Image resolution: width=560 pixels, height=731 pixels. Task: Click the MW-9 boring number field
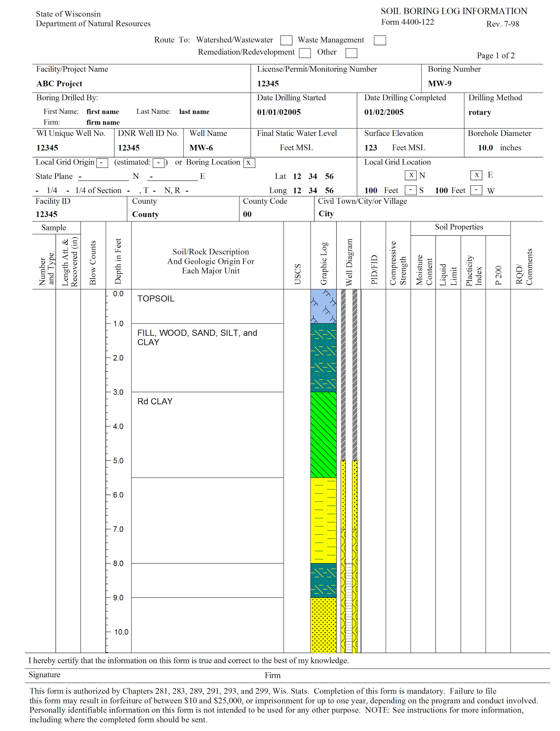(439, 84)
